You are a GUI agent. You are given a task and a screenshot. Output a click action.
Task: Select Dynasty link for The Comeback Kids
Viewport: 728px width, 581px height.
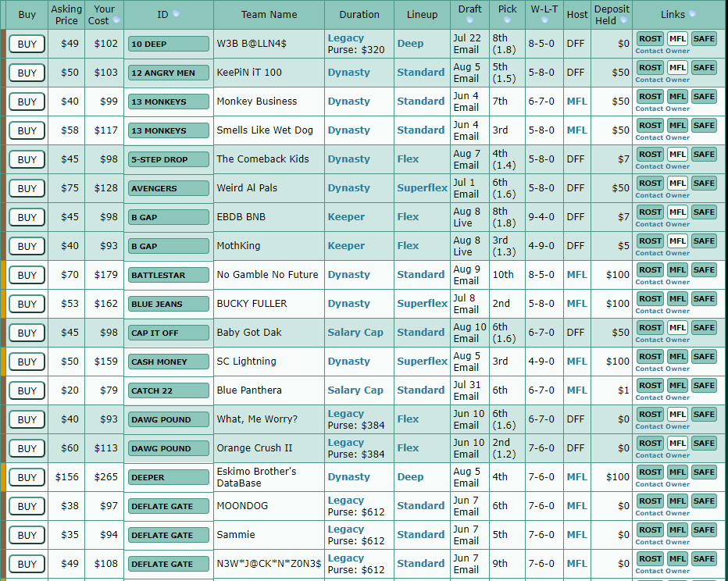click(348, 159)
